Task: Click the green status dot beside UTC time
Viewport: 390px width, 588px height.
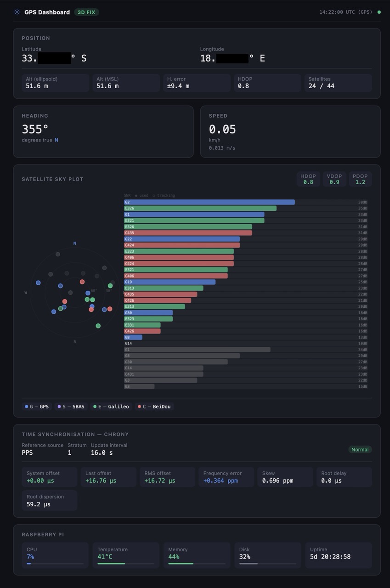Action: pyautogui.click(x=379, y=12)
